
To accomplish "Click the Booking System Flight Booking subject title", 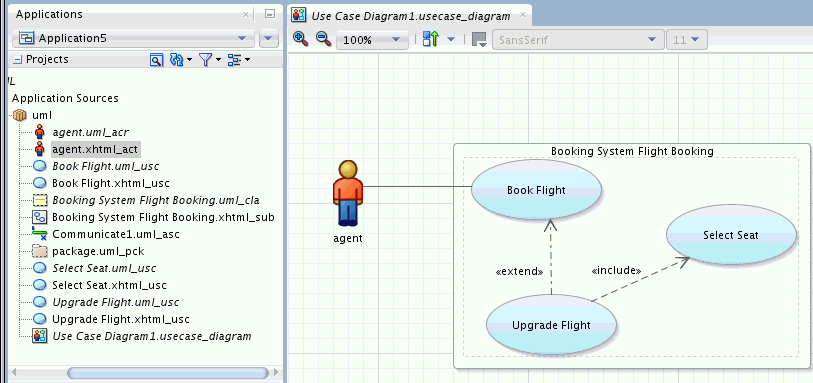I will [632, 151].
